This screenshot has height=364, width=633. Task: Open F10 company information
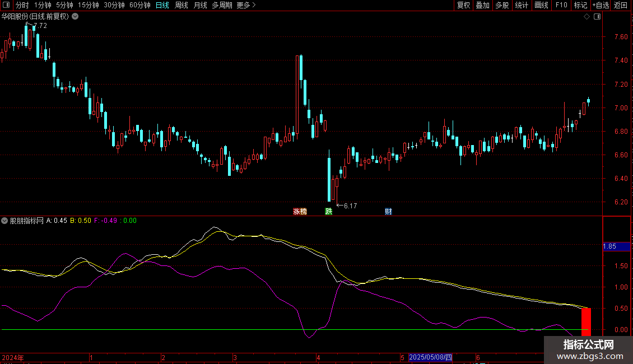561,5
